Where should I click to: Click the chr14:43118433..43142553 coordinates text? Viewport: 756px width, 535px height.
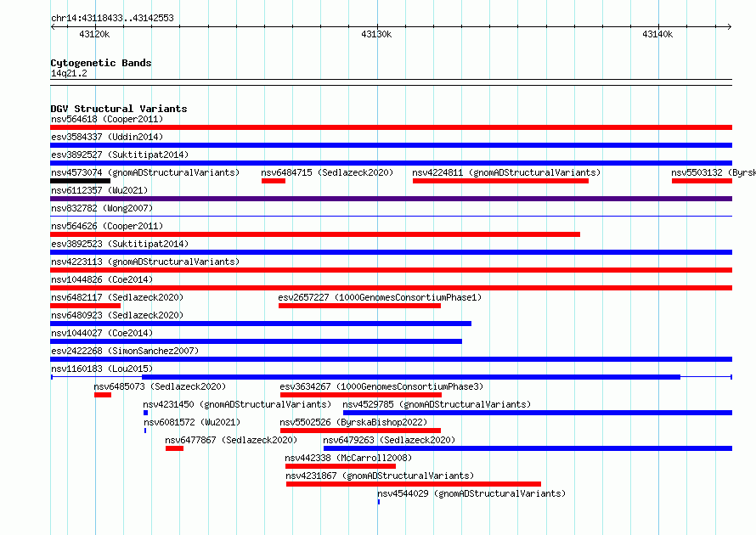(112, 18)
